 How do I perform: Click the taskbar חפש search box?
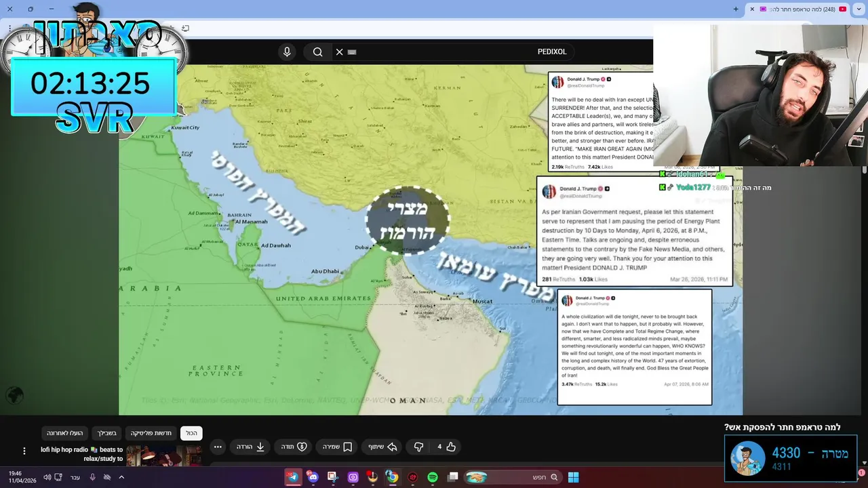tap(512, 477)
